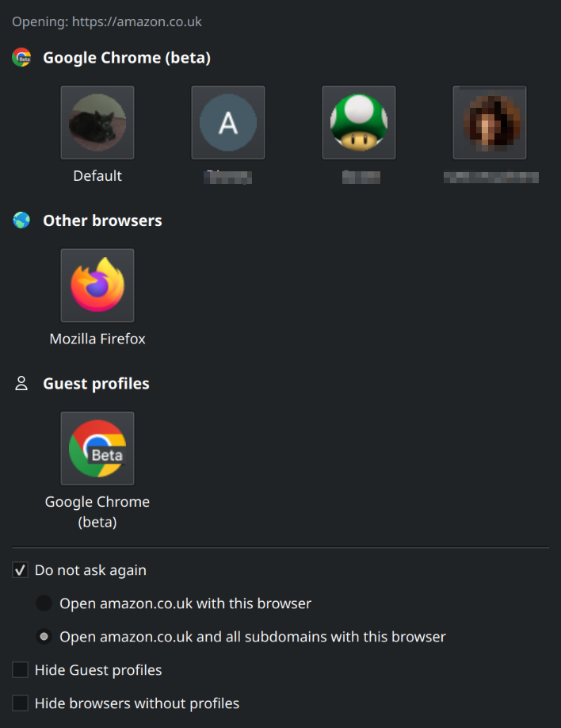Click the Other browsers heading

(102, 220)
